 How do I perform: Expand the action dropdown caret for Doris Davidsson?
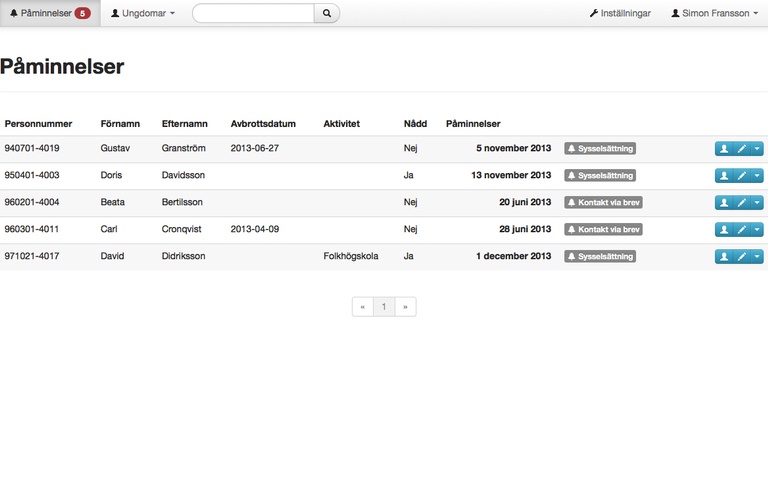pyautogui.click(x=757, y=175)
